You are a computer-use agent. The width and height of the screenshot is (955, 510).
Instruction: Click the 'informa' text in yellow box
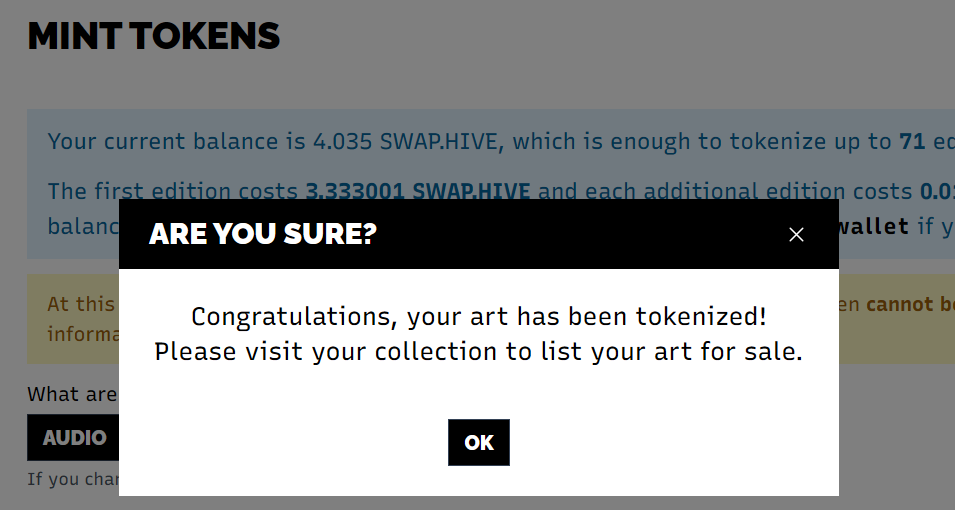tap(84, 333)
